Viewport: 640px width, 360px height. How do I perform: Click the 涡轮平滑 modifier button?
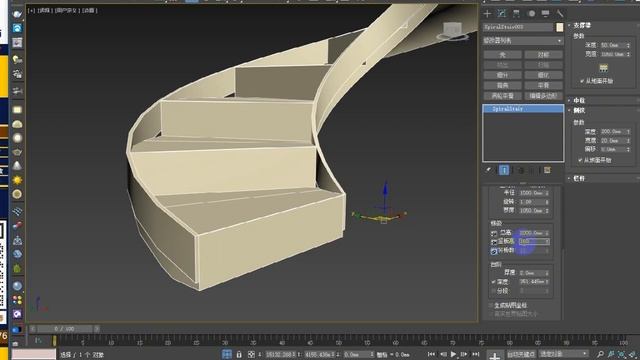(x=502, y=96)
